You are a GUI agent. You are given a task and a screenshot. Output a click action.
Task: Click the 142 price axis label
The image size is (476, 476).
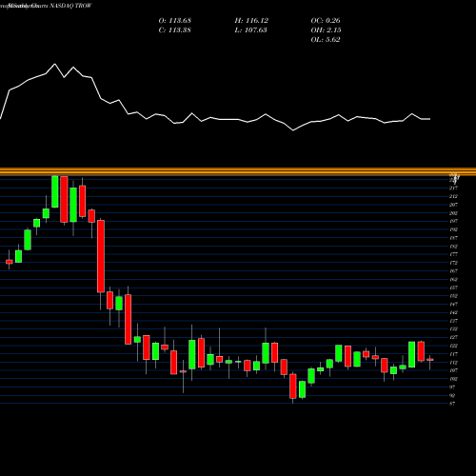453,312
